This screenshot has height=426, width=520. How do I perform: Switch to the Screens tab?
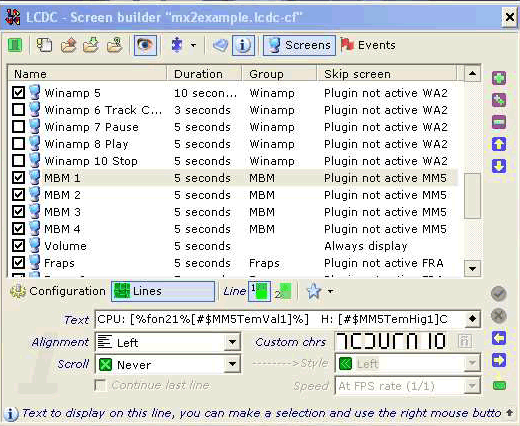(299, 45)
